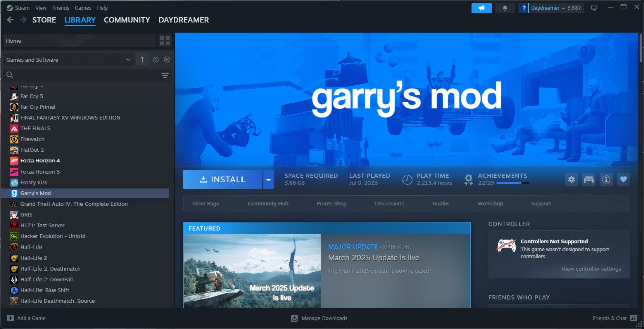Open the Games and Software dropdown

click(68, 60)
